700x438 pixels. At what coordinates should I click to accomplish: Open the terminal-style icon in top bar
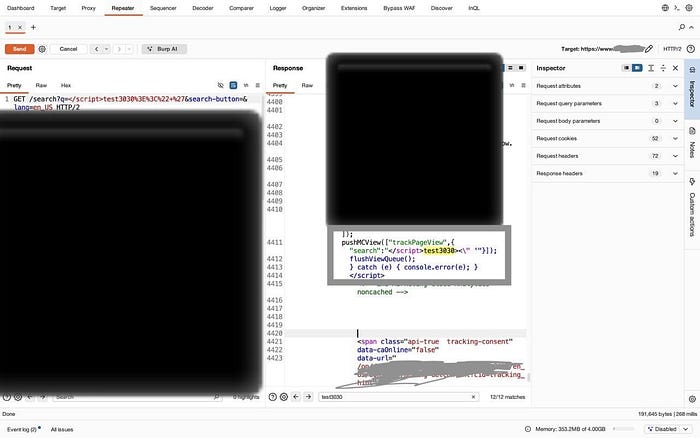(677, 8)
